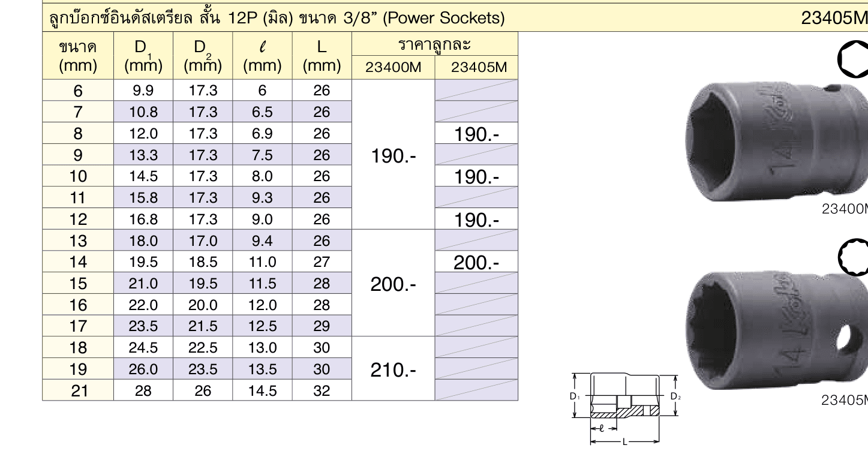868x460 pixels.
Task: Click ℓ value 13.0 in size 18 row
Action: point(262,348)
